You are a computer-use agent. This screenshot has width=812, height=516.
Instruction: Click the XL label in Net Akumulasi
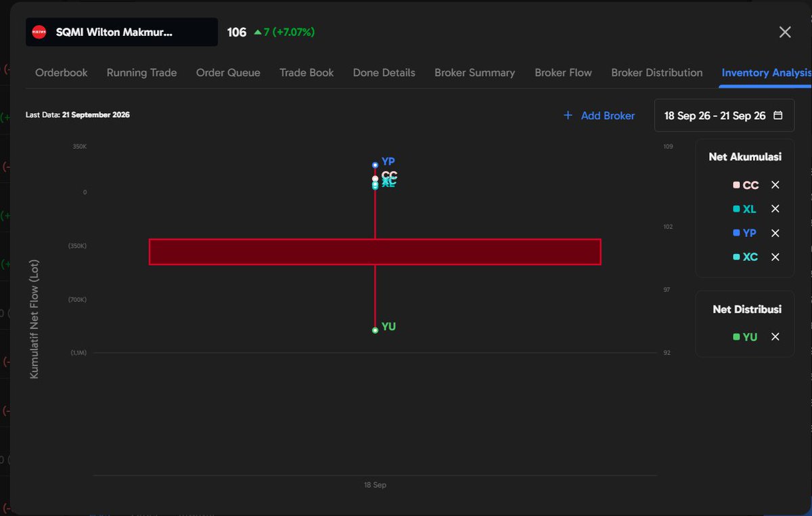tap(749, 209)
